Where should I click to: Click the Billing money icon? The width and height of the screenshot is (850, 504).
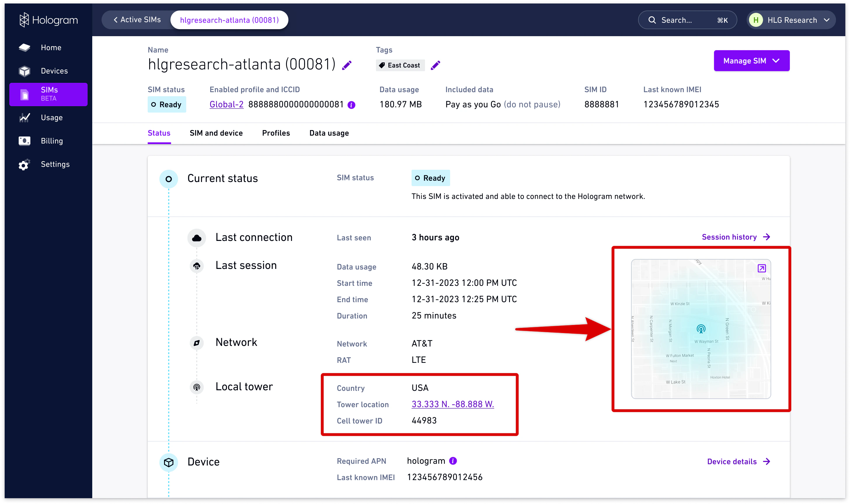[25, 141]
